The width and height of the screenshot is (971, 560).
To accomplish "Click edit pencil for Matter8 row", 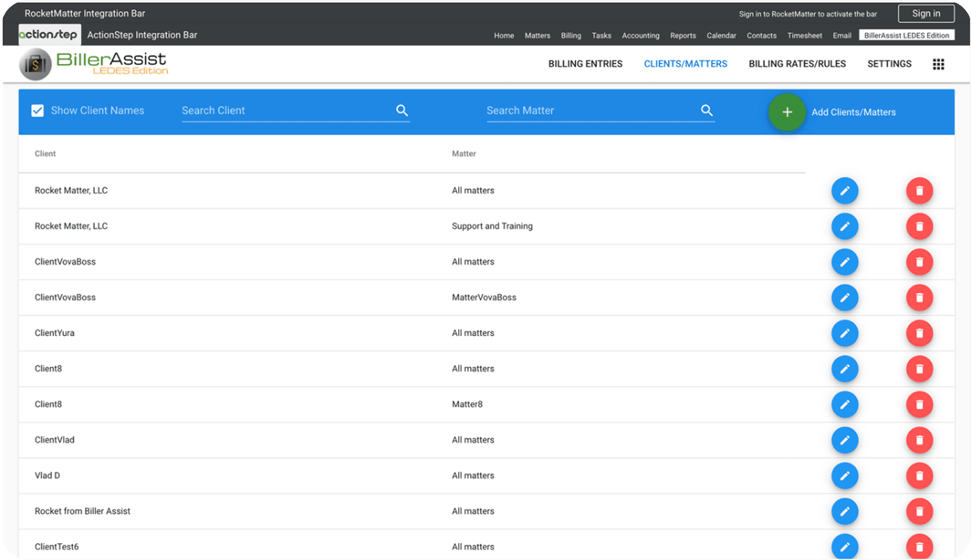I will tap(844, 405).
